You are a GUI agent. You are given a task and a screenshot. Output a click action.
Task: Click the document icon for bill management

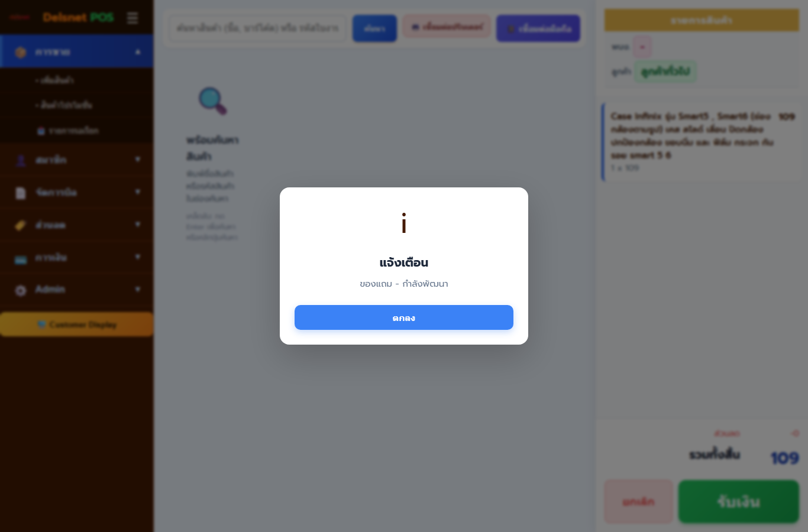(x=21, y=193)
